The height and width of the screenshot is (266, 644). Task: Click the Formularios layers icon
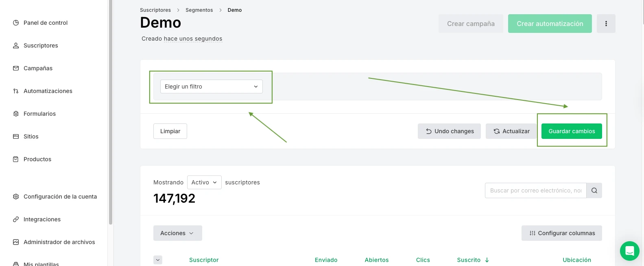point(16,114)
